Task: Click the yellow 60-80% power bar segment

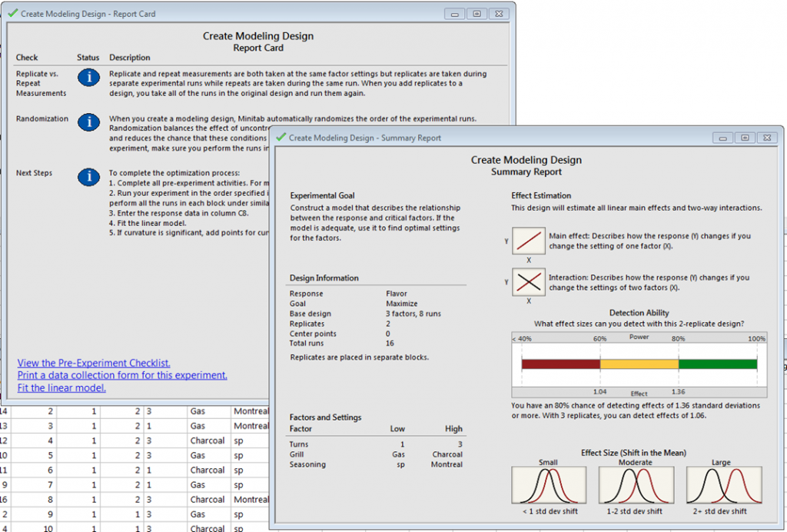Action: [639, 364]
